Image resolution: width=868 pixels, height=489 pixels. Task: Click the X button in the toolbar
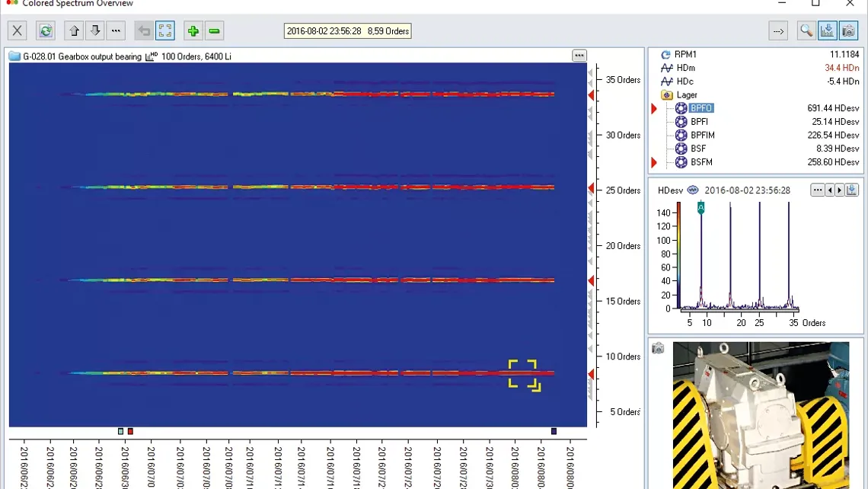(18, 30)
